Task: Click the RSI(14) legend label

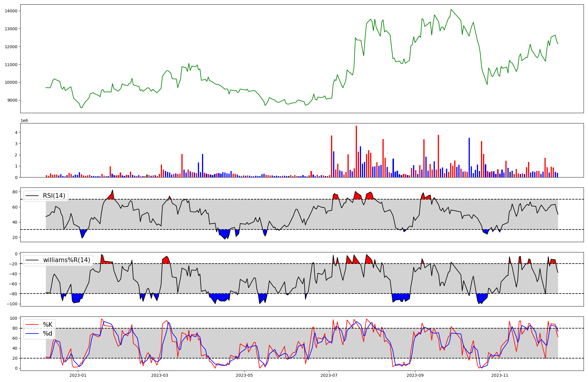Action: click(x=54, y=196)
